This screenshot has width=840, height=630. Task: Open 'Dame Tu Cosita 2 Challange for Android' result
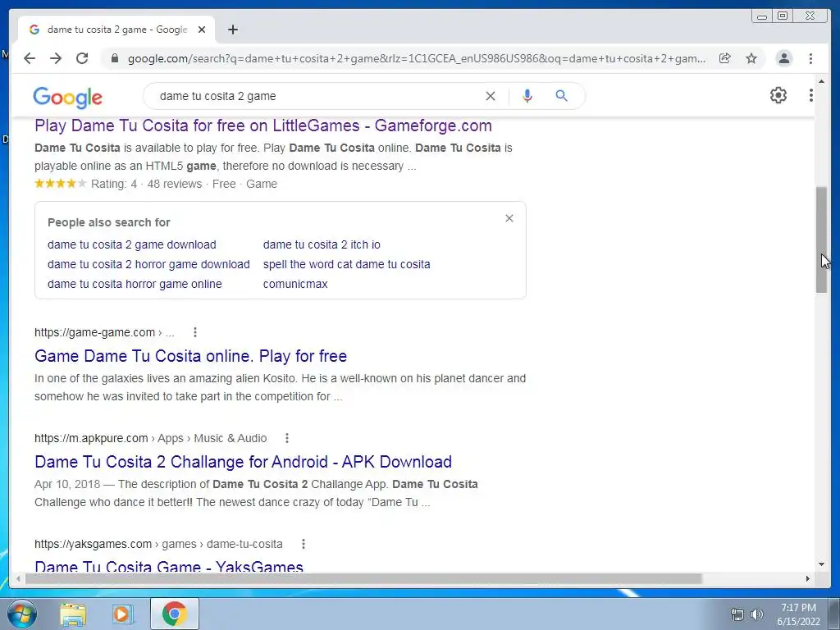point(243,462)
